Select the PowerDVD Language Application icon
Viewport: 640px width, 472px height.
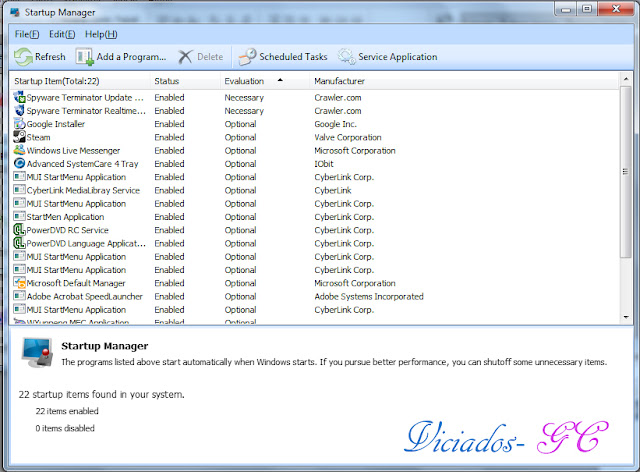coord(19,243)
